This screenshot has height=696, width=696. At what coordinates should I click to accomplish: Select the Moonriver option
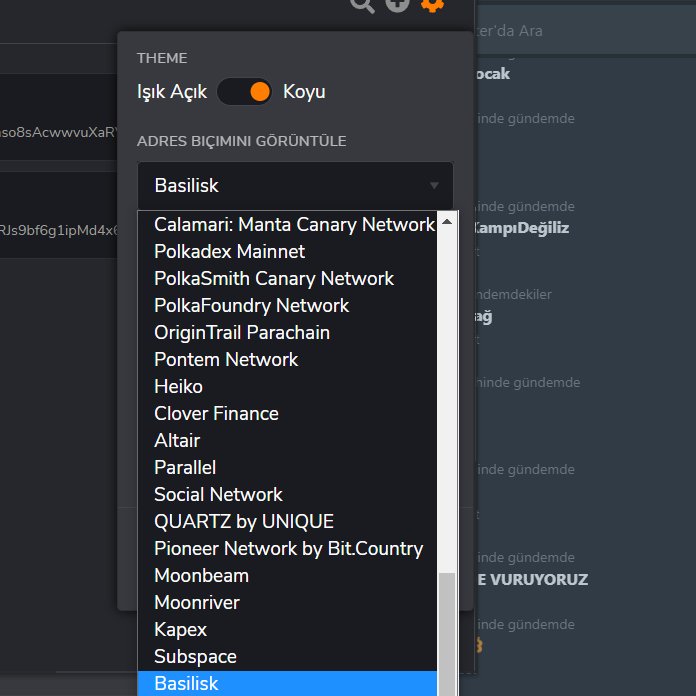click(287, 603)
